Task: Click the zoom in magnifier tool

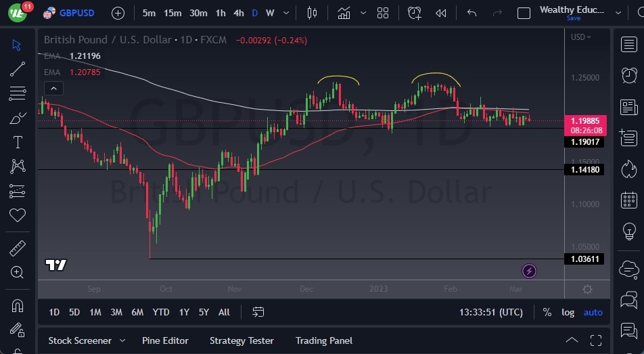Action: [x=18, y=272]
